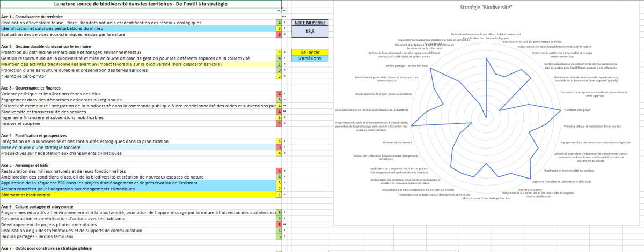Select 'Axe 6 - Culture partagée et citoyenneté' heading

(x=38, y=206)
